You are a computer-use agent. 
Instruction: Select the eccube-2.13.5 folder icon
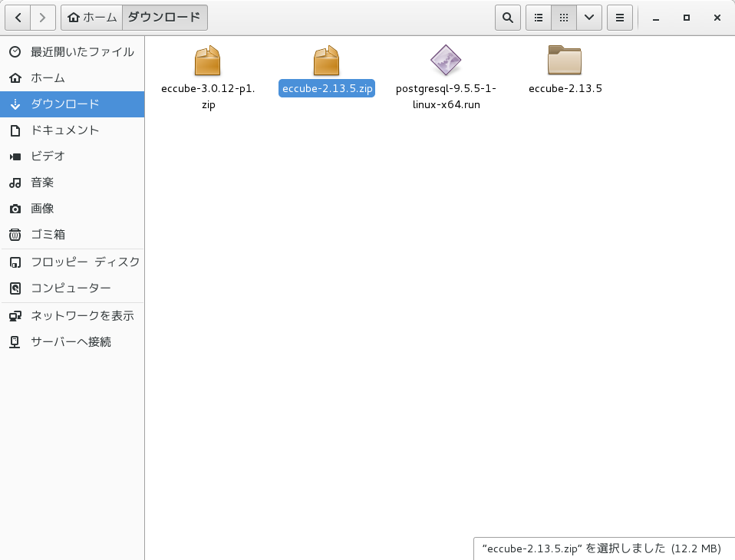(565, 60)
